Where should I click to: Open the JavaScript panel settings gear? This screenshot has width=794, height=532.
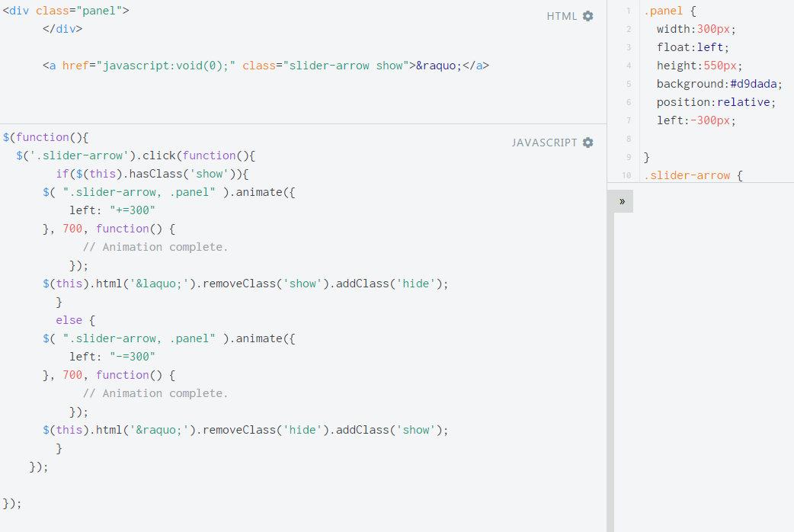(x=587, y=143)
